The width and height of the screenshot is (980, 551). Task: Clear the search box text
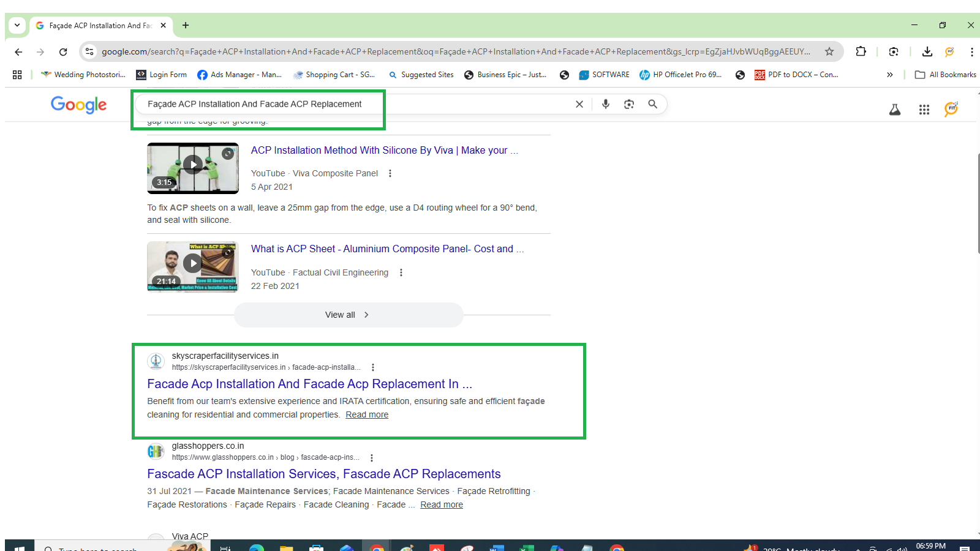(579, 104)
